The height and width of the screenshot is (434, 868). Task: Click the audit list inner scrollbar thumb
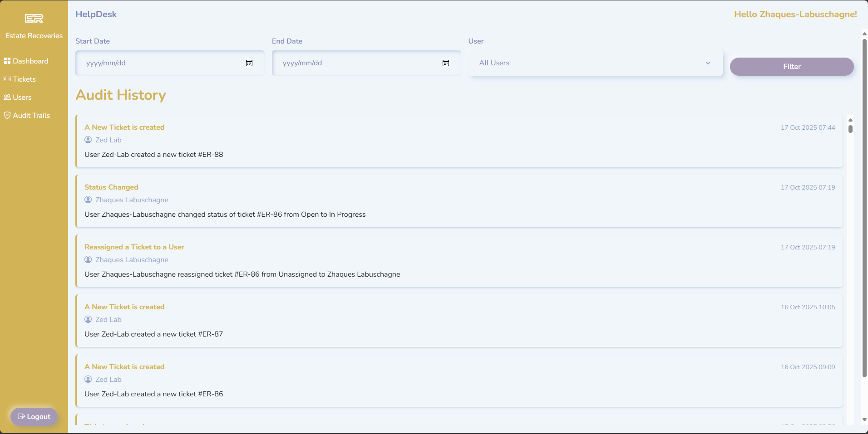point(851,129)
